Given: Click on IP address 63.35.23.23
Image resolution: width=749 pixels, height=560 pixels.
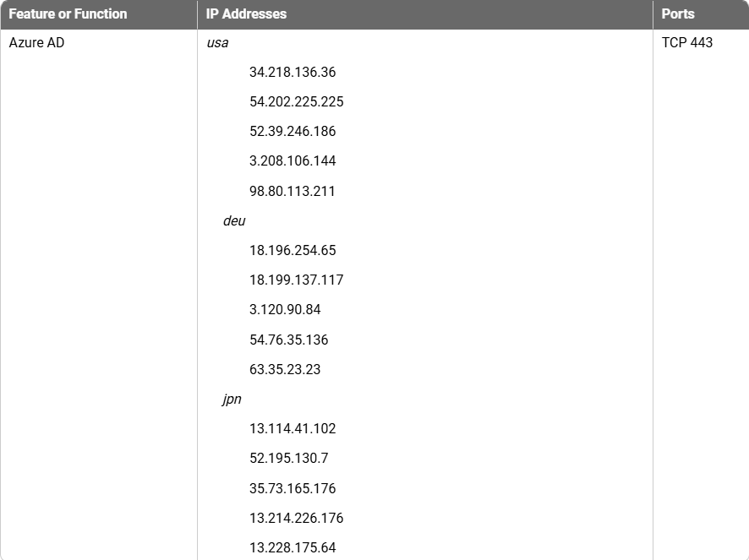Looking at the screenshot, I should click(285, 369).
